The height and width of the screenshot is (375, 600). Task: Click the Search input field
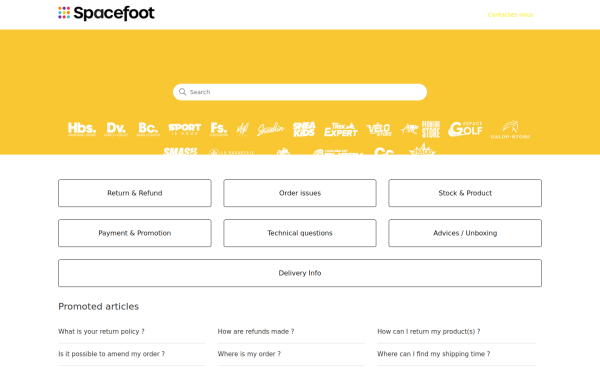[300, 92]
